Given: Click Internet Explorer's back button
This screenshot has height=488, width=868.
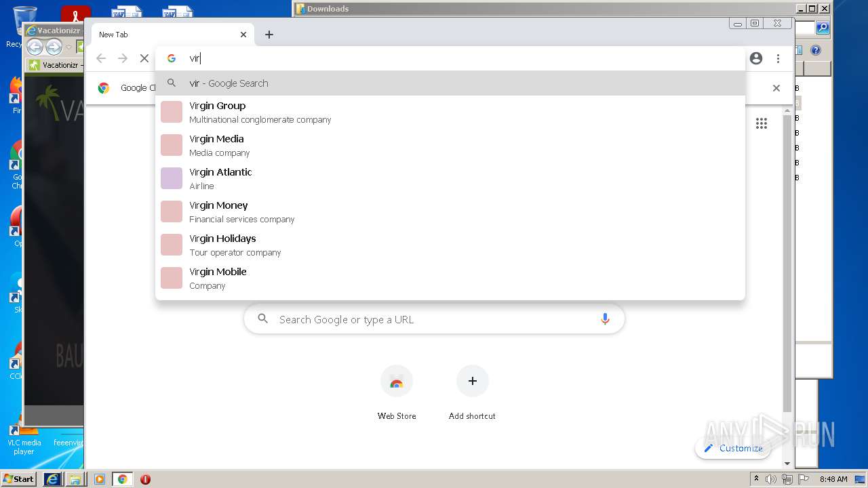Looking at the screenshot, I should (35, 47).
